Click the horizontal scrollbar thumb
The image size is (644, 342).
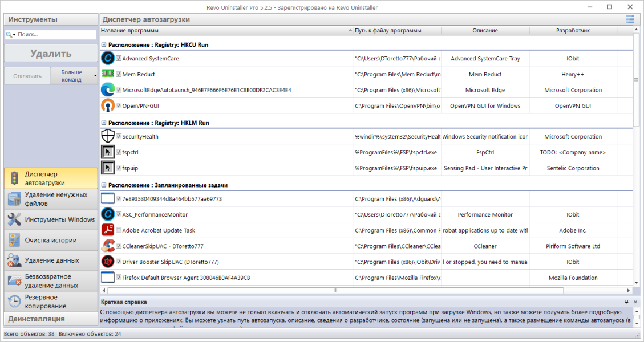coord(335,290)
